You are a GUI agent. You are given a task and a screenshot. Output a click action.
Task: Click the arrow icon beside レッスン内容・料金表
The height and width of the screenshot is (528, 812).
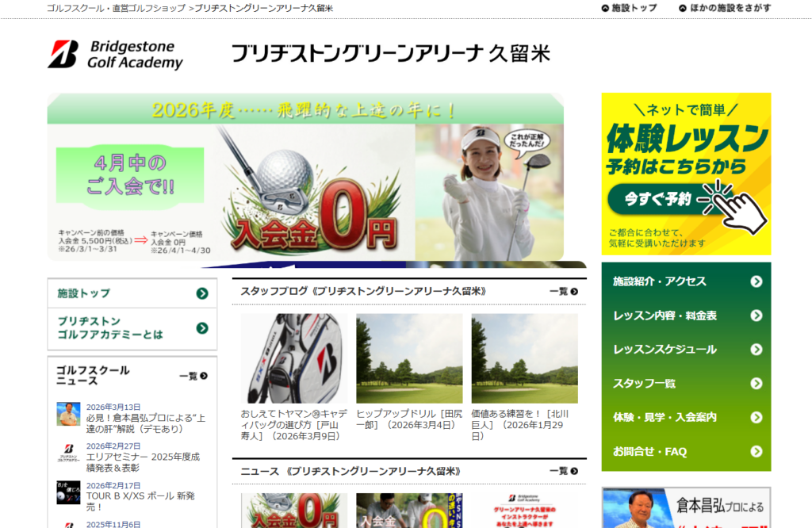[x=756, y=316]
